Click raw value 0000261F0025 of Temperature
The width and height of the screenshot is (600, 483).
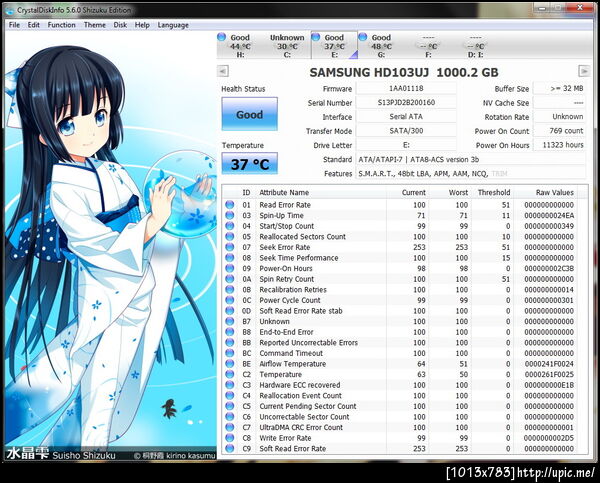[x=549, y=374]
